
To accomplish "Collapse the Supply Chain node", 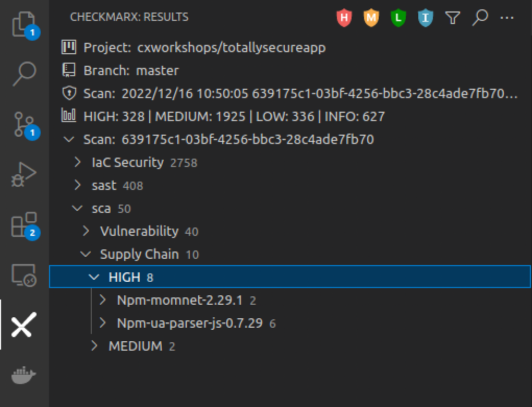I will pyautogui.click(x=86, y=254).
